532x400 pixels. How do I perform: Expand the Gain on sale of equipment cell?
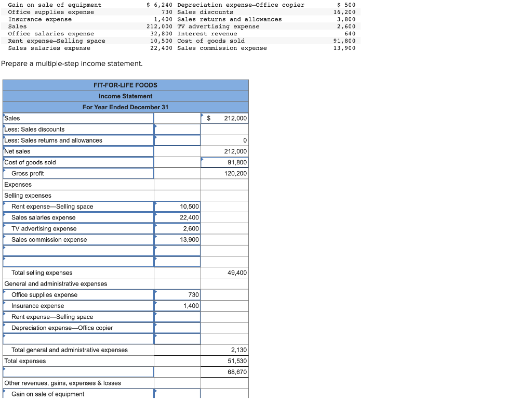pyautogui.click(x=78, y=394)
